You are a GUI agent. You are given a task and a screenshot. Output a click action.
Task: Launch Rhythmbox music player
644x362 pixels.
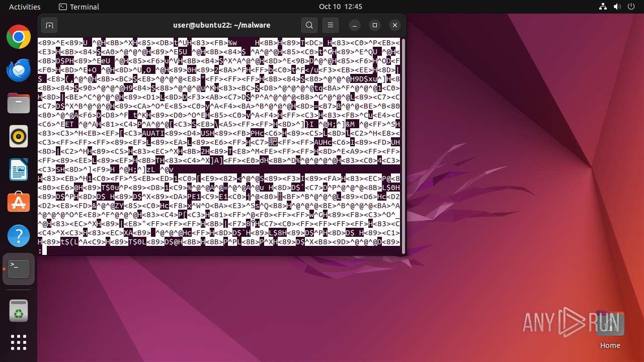click(x=19, y=136)
